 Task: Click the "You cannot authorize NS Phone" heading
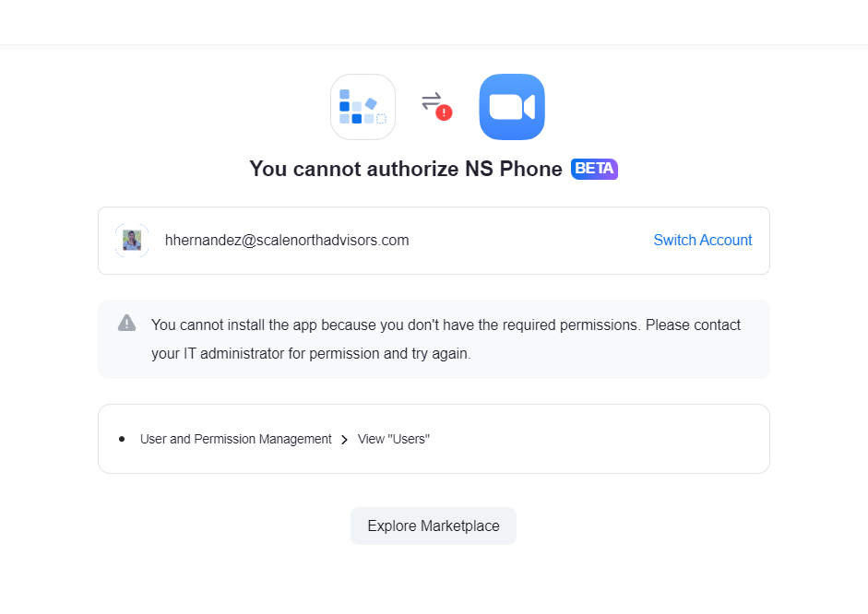tap(406, 169)
